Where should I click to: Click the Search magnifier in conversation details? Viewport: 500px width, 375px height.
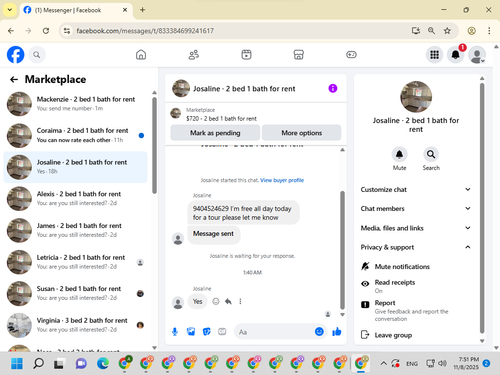(x=431, y=155)
